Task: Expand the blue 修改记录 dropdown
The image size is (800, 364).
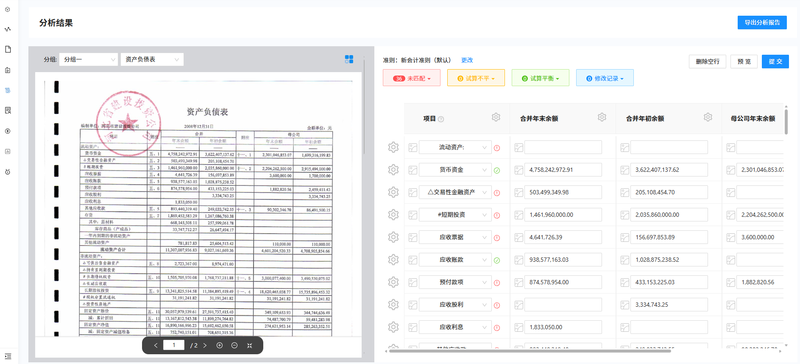Action: click(x=605, y=78)
